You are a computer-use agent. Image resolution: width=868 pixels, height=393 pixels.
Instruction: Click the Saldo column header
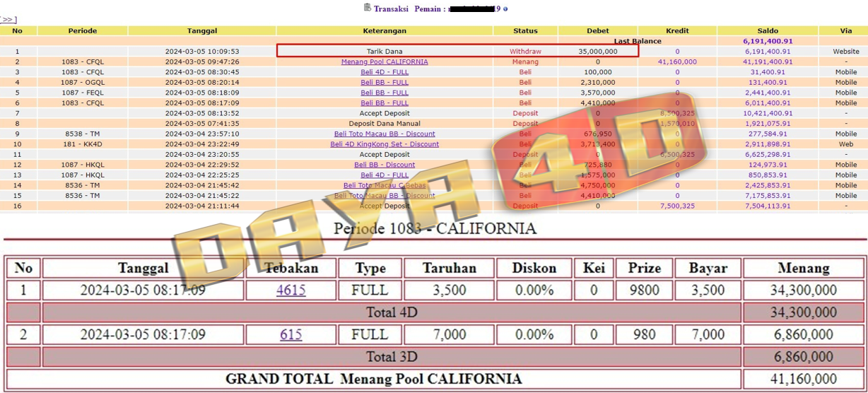[767, 31]
